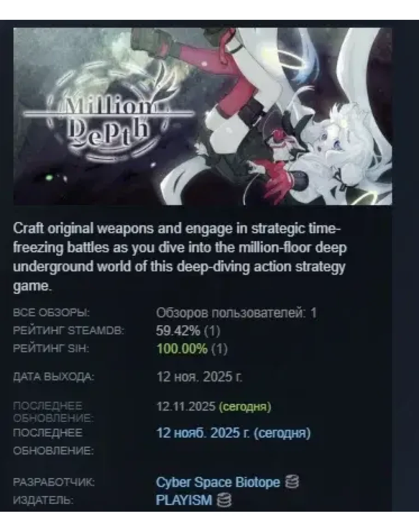
Task: Click the game description paragraph
Action: coord(180,257)
